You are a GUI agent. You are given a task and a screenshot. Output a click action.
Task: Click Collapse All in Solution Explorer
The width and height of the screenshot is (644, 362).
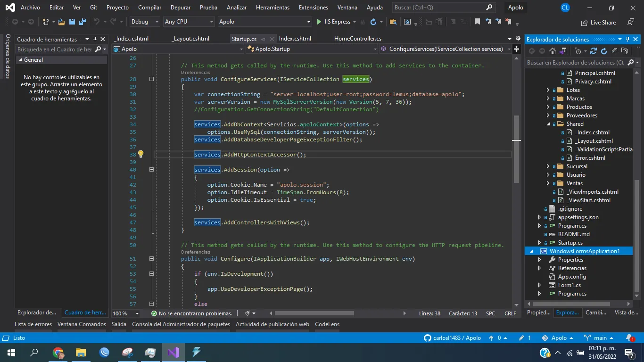click(614, 51)
